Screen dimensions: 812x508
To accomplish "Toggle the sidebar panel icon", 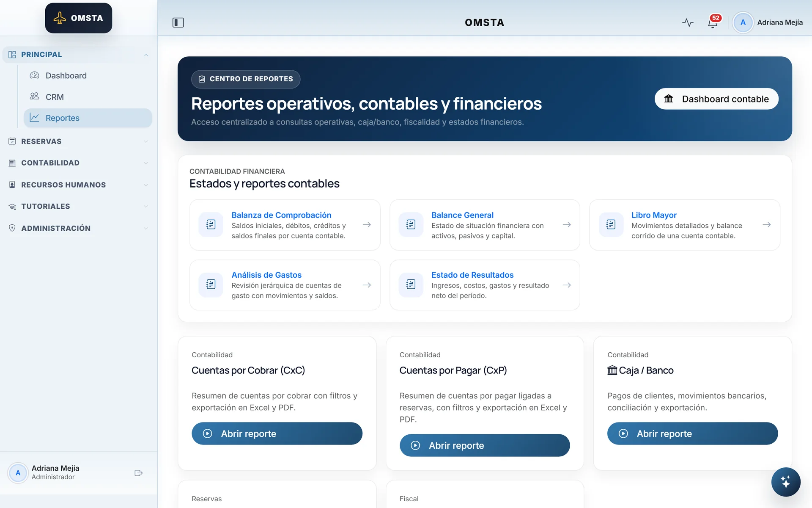I will pos(178,22).
